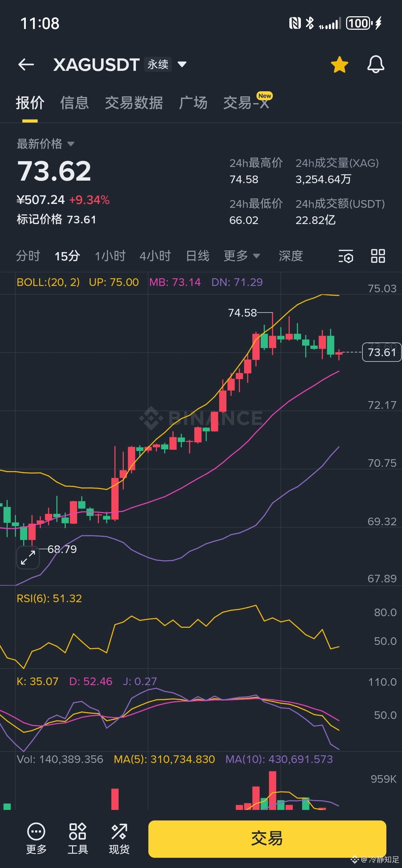Open chart indicator settings icon
This screenshot has height=868, width=402.
click(x=346, y=256)
